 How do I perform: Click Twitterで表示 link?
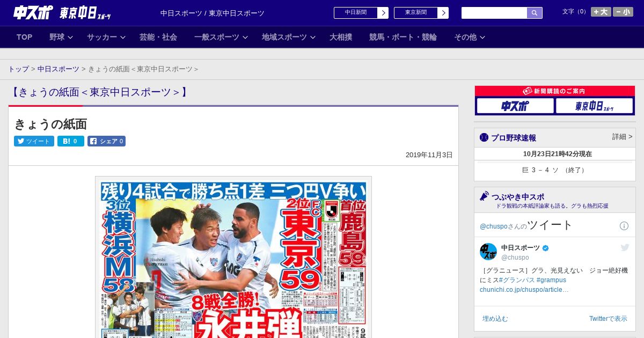[x=608, y=319]
